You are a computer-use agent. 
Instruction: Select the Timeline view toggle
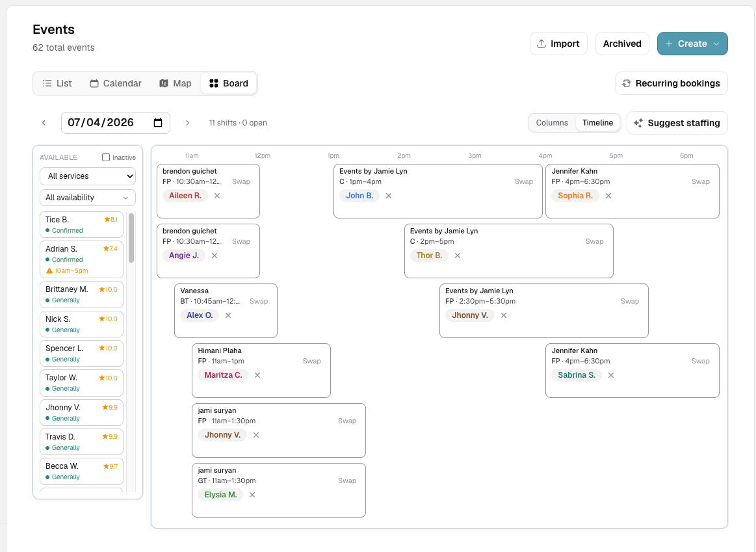(x=597, y=123)
